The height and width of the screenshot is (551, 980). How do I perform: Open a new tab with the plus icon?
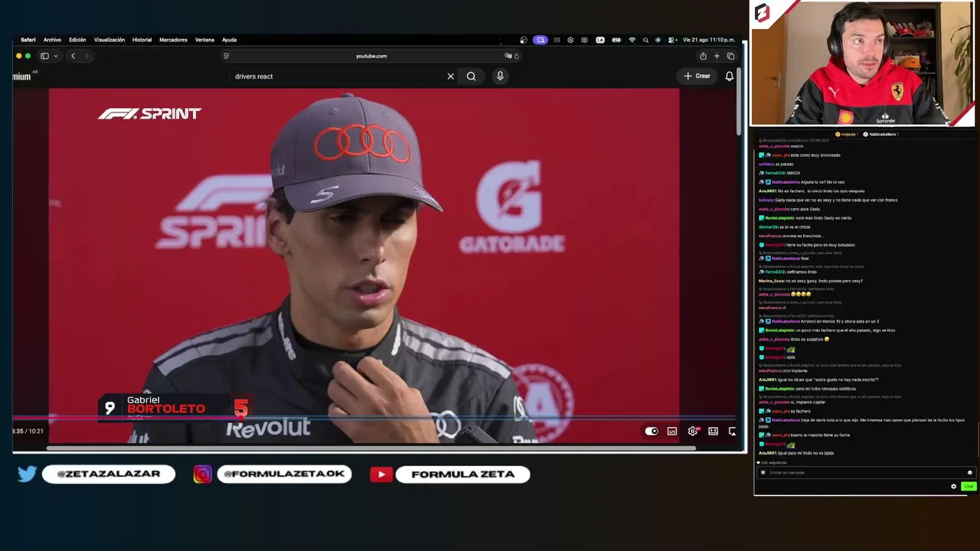[x=717, y=56]
